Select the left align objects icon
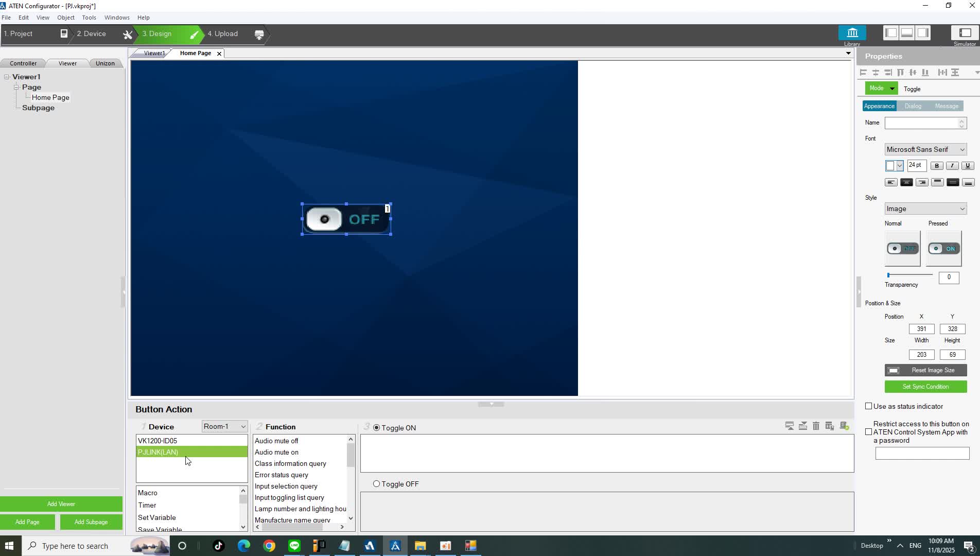Image resolution: width=980 pixels, height=556 pixels. (x=863, y=73)
